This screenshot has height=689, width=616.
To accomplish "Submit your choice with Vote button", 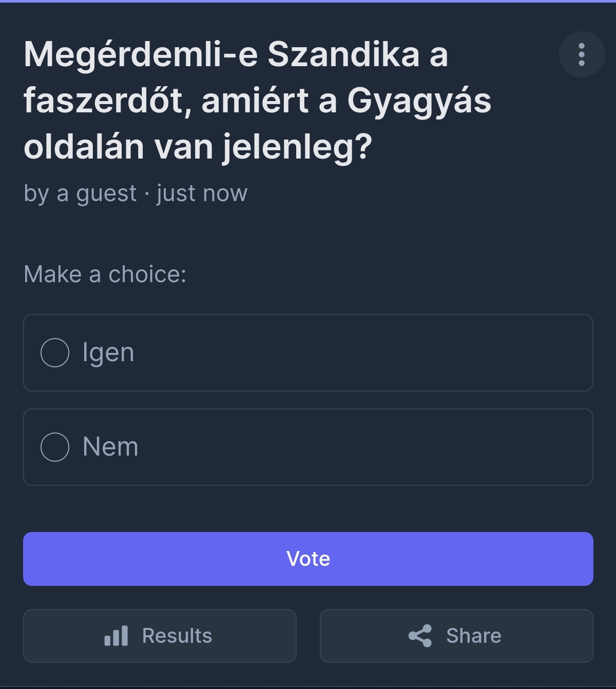I will [308, 559].
